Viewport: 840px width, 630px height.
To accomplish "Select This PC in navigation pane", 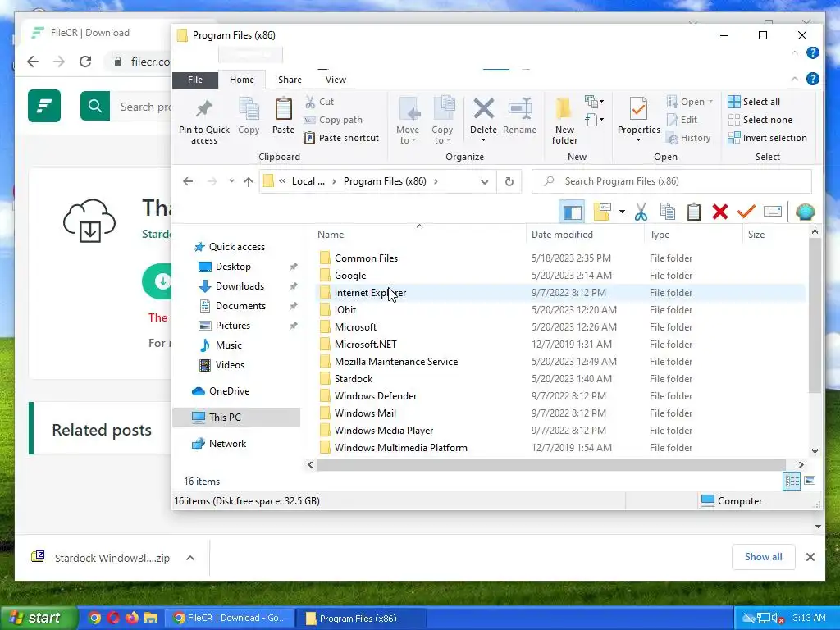I will [236, 418].
